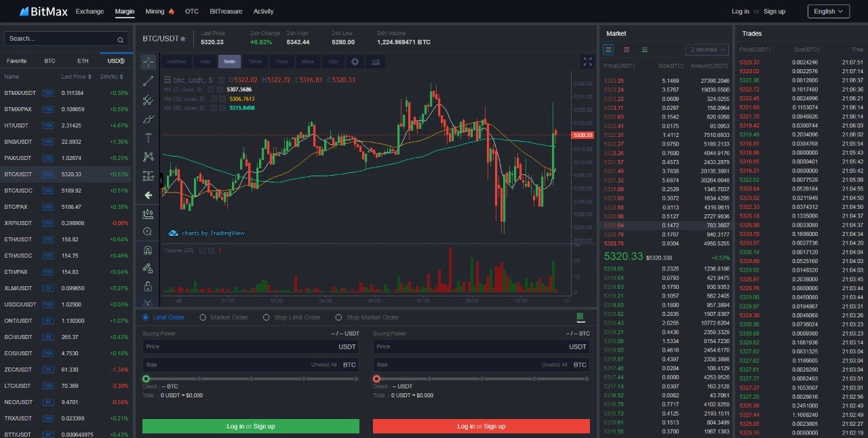Click the search magnifier icon
The width and height of the screenshot is (868, 438).
(121, 39)
